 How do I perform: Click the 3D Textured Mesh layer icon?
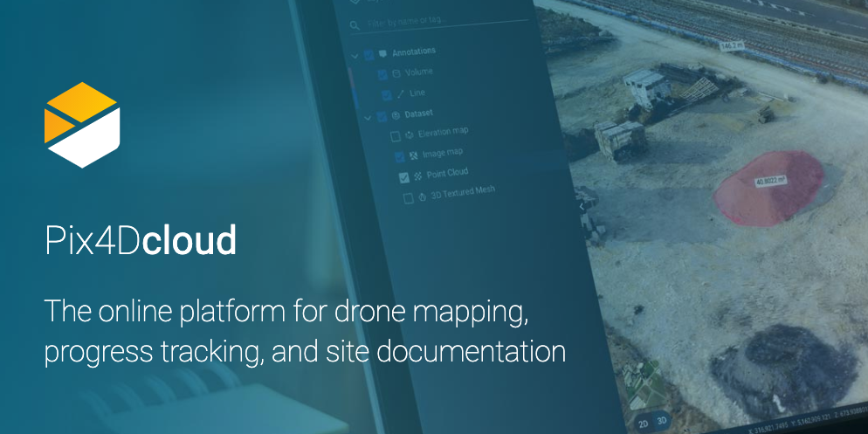click(x=421, y=196)
